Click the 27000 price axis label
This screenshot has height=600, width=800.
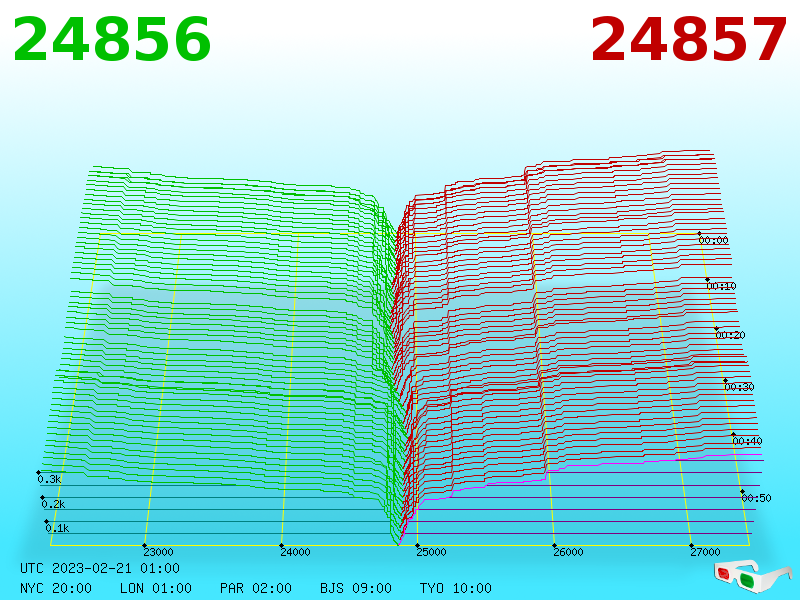click(705, 552)
